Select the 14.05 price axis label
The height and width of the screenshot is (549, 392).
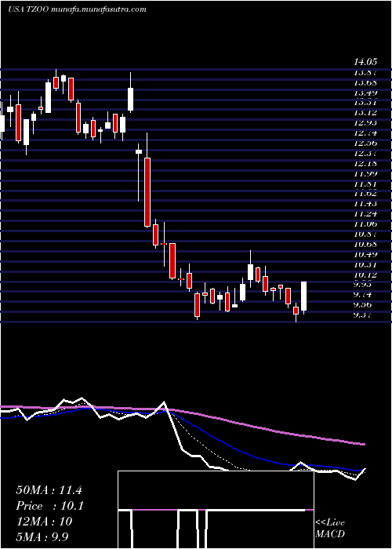point(365,62)
